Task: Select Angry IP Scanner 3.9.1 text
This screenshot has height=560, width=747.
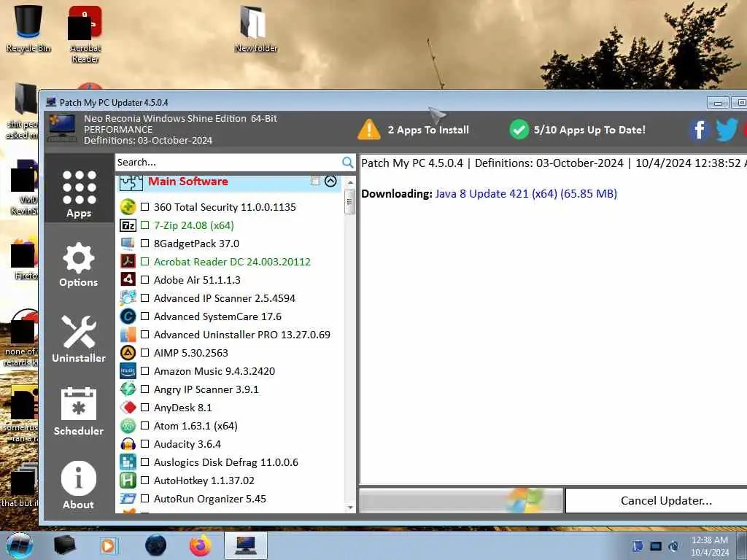Action: tap(206, 389)
